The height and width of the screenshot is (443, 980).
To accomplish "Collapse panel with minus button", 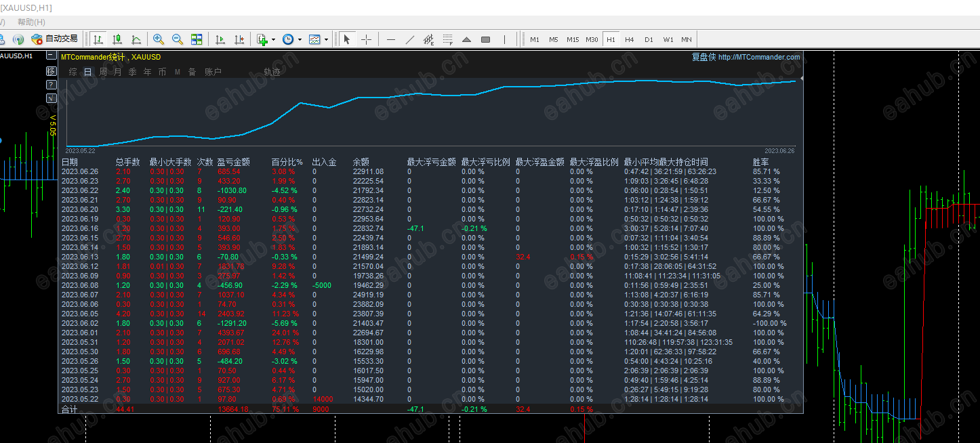I will tap(51, 56).
